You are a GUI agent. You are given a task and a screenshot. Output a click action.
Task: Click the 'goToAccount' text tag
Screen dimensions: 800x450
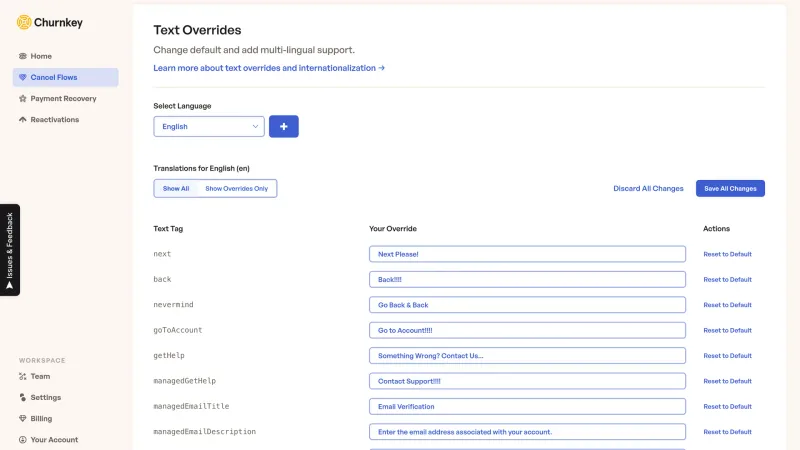(178, 330)
